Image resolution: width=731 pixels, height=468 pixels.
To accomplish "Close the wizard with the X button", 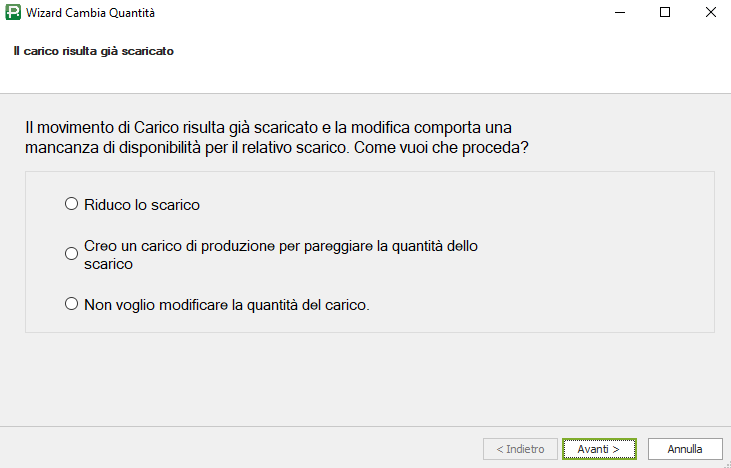I will [709, 14].
